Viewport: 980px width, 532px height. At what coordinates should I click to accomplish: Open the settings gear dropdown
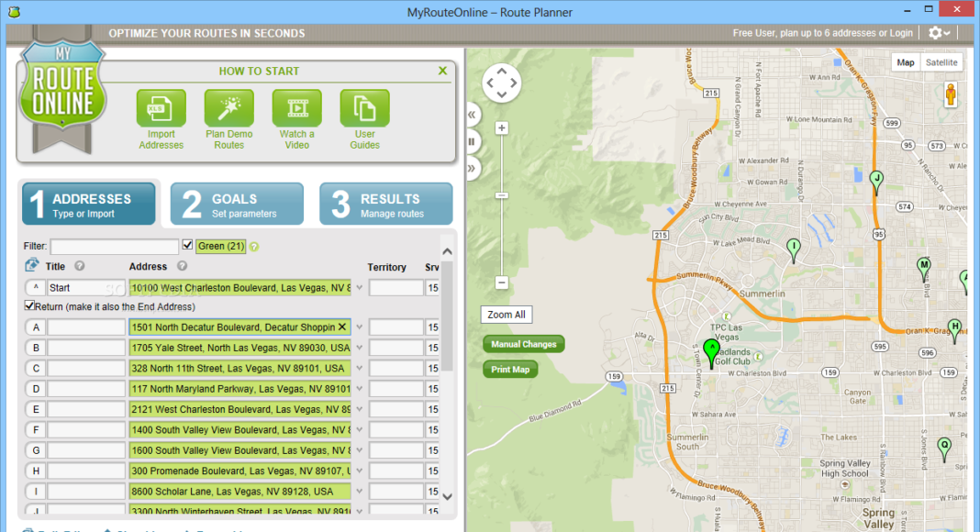click(x=939, y=33)
